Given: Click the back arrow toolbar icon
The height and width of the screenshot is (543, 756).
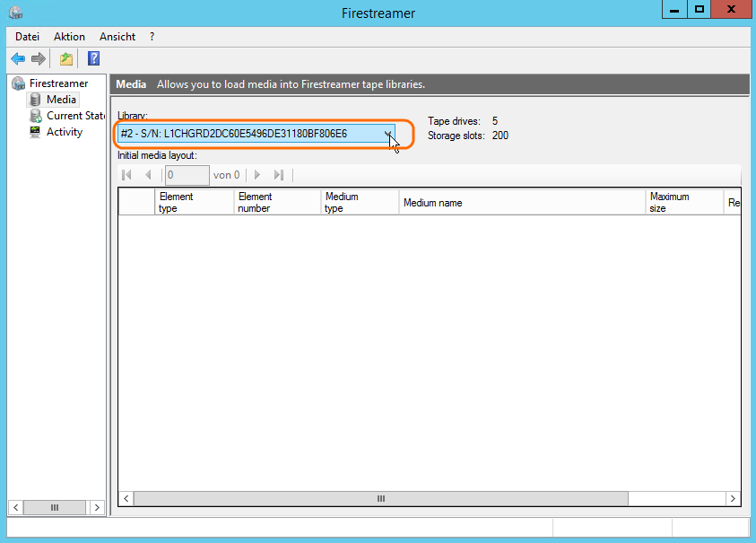Looking at the screenshot, I should pos(18,59).
